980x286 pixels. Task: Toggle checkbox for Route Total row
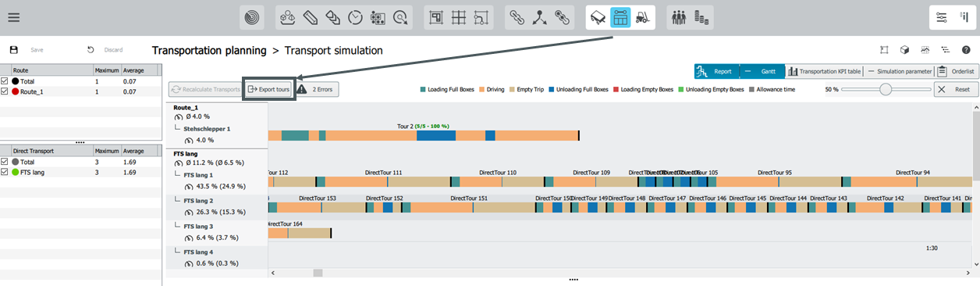[x=5, y=80]
